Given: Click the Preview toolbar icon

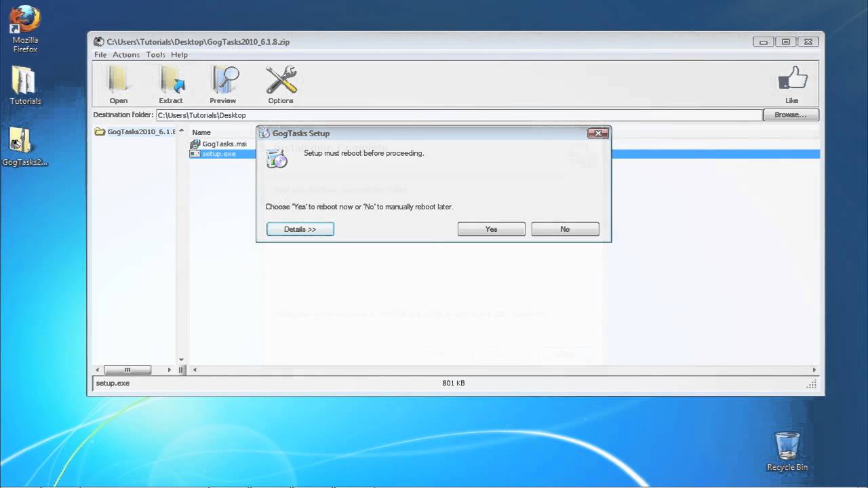Looking at the screenshot, I should [x=223, y=83].
